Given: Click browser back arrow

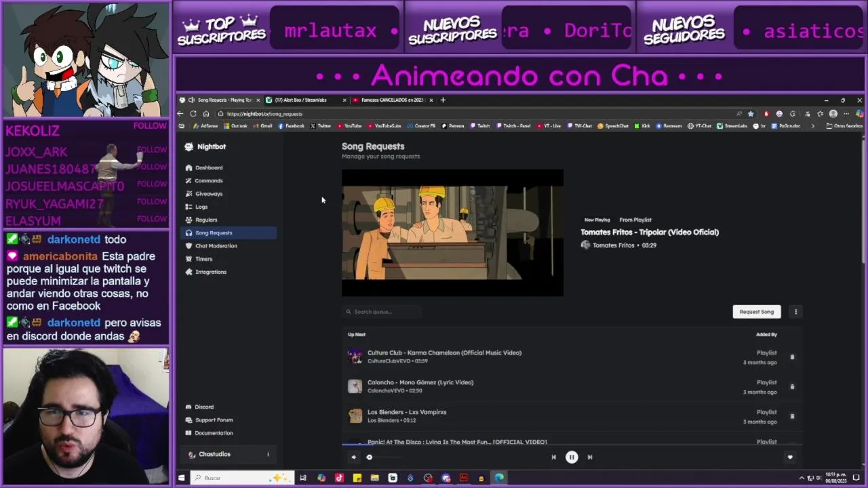Looking at the screenshot, I should point(180,114).
